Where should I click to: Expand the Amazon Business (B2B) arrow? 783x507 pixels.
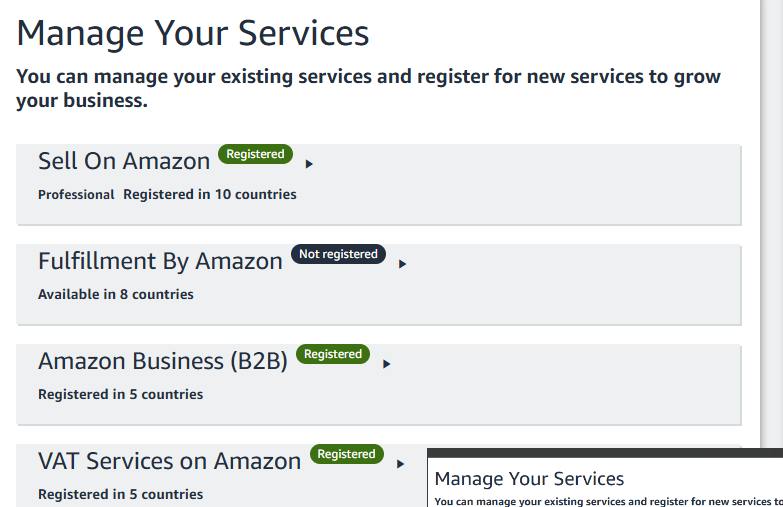point(386,364)
